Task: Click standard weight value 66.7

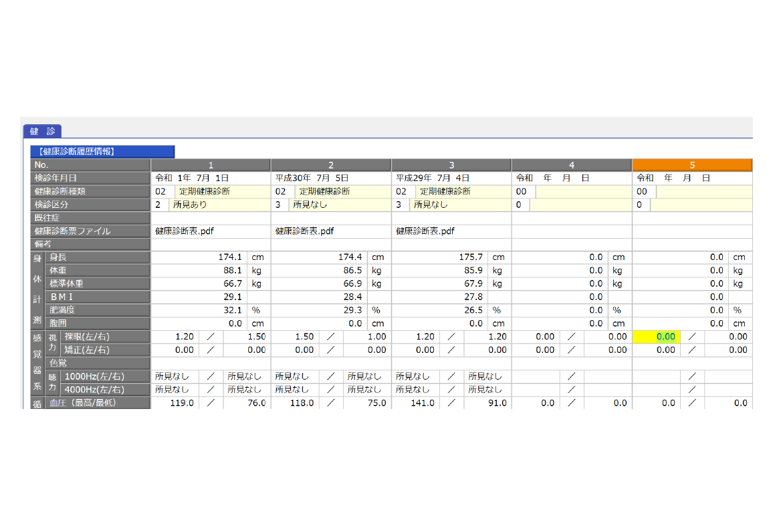Action: [199, 284]
